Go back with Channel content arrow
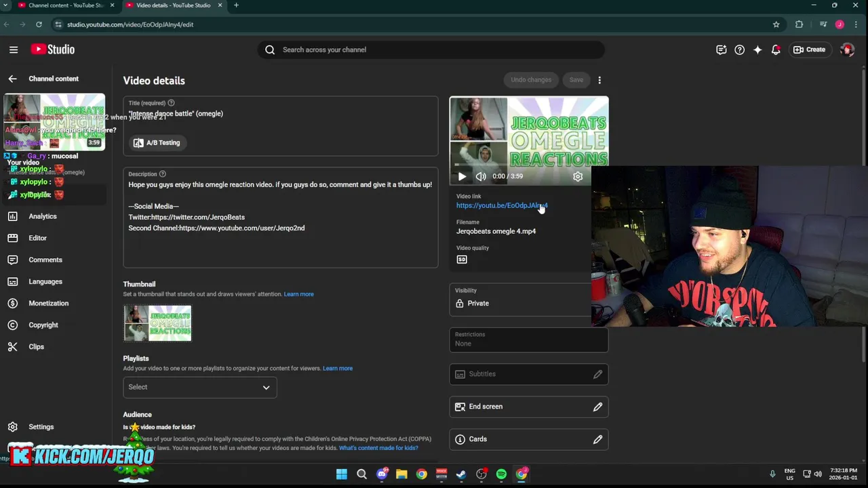This screenshot has height=488, width=868. click(x=12, y=79)
